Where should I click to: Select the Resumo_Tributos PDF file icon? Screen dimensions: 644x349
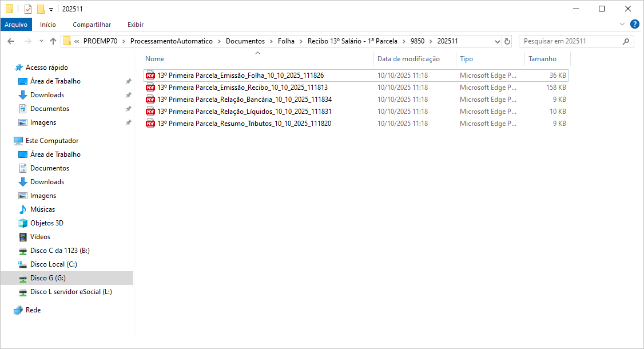click(150, 124)
